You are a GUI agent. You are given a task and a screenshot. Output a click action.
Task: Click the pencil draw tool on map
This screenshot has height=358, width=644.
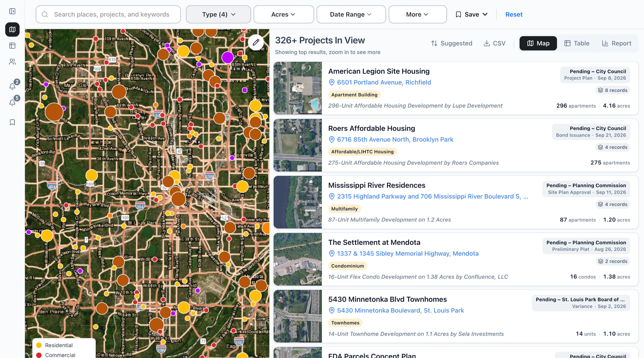(x=256, y=42)
